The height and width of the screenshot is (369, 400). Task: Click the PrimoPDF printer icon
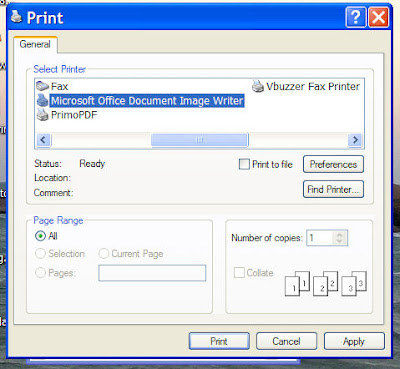pyautogui.click(x=42, y=115)
